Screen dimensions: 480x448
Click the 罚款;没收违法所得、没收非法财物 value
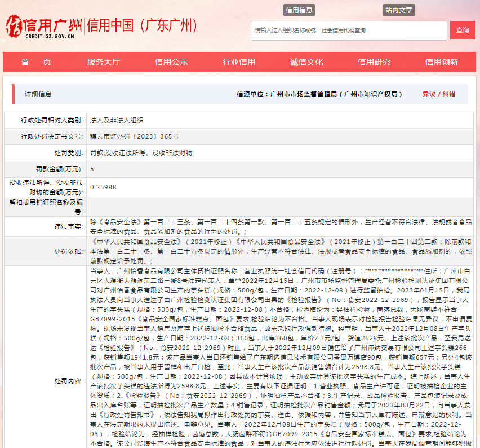[x=141, y=153]
